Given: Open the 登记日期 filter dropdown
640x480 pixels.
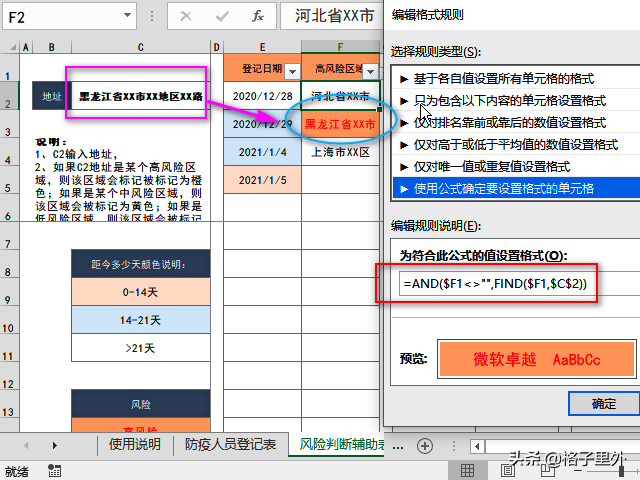Looking at the screenshot, I should [x=292, y=72].
